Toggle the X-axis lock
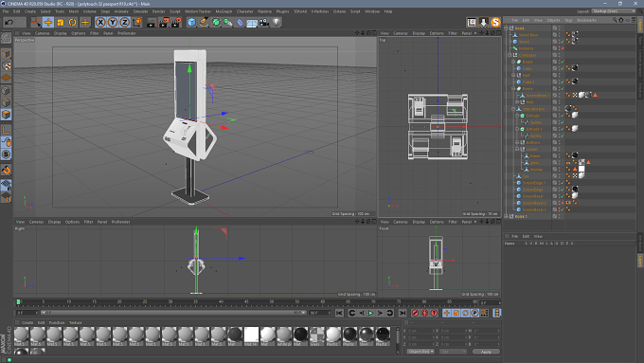The width and height of the screenshot is (644, 363). [100, 22]
